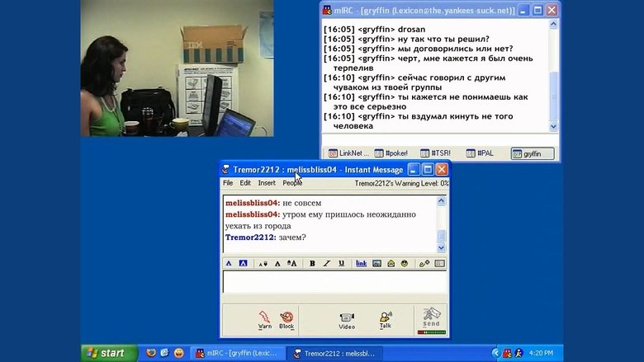Insert a picture into the message
Image resolution: width=644 pixels, height=362 pixels.
tap(377, 263)
